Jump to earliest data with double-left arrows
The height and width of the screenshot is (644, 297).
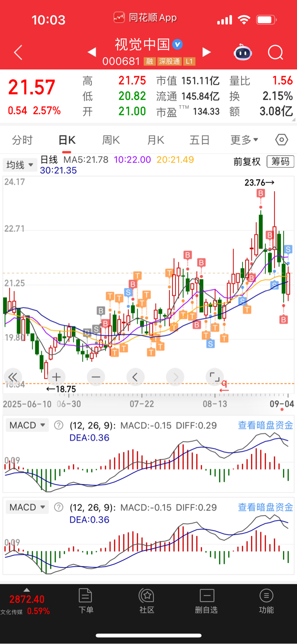tap(13, 377)
